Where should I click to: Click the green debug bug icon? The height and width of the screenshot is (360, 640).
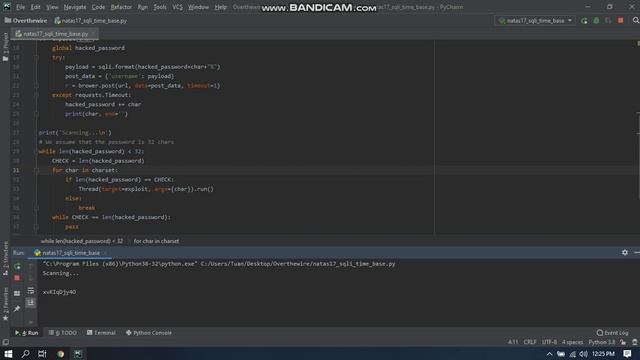point(596,20)
